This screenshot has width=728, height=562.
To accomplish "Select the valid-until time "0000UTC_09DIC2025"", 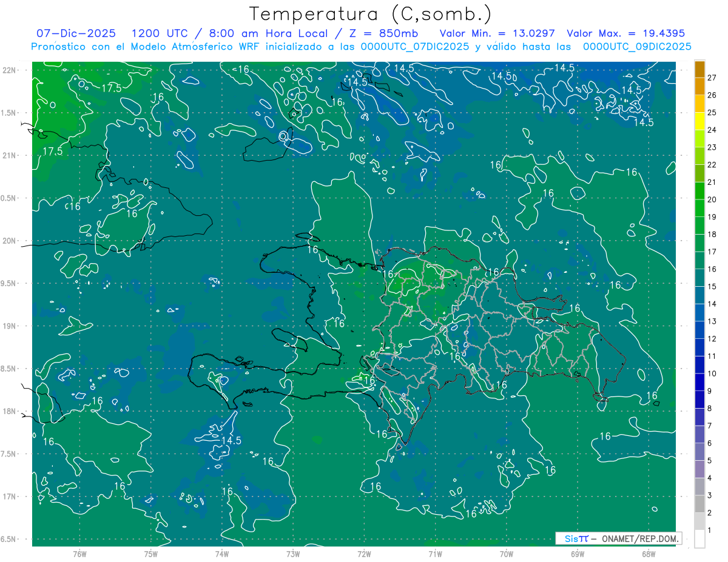I will click(637, 47).
